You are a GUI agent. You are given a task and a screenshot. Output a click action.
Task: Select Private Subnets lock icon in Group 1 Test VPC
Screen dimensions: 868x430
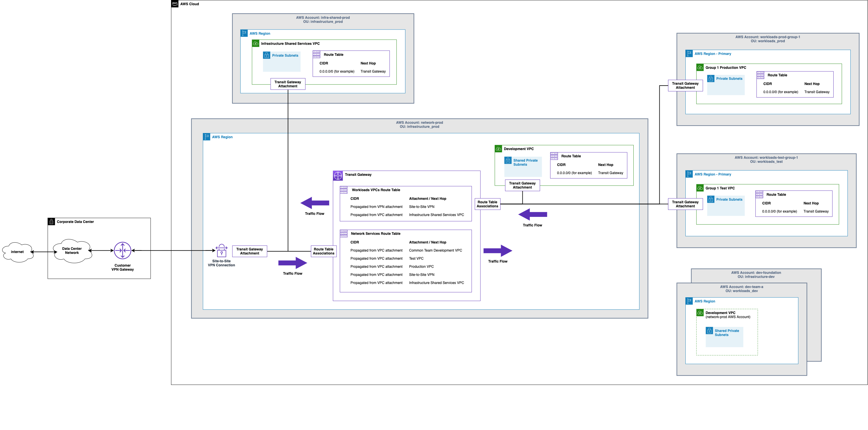pos(711,199)
